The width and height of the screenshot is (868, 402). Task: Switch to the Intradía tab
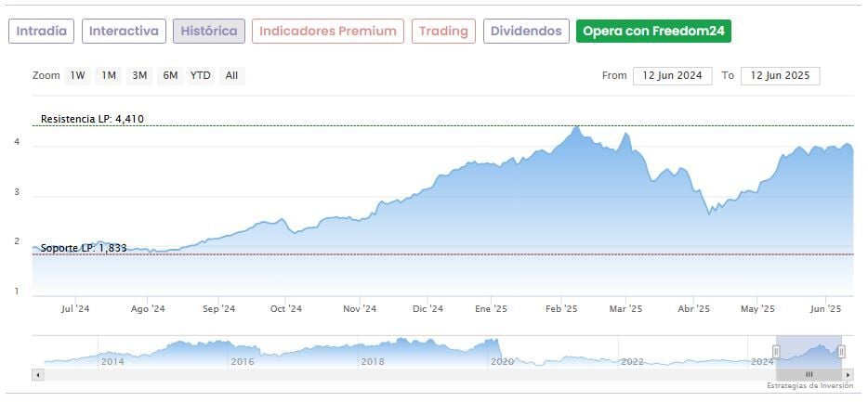(42, 31)
